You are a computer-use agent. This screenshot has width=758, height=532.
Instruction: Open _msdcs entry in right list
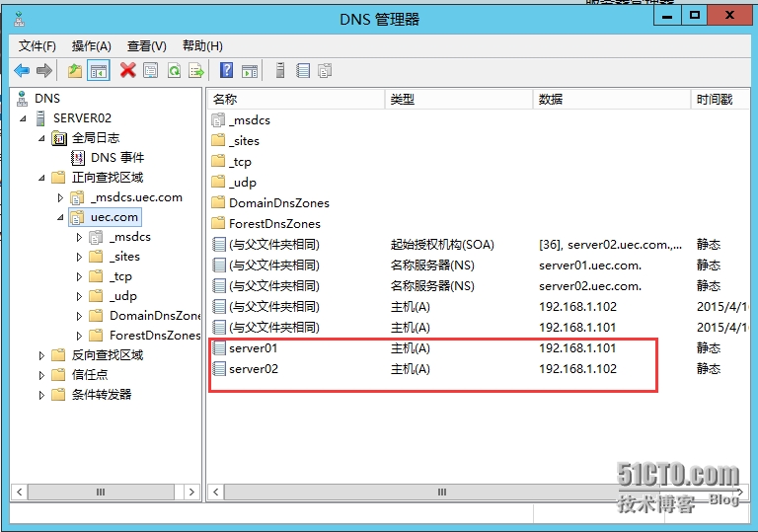coord(241,120)
